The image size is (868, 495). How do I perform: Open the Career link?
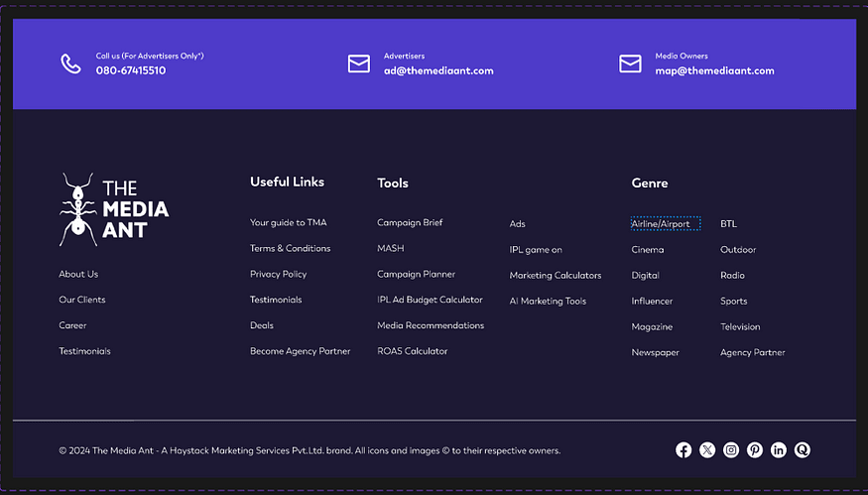72,325
